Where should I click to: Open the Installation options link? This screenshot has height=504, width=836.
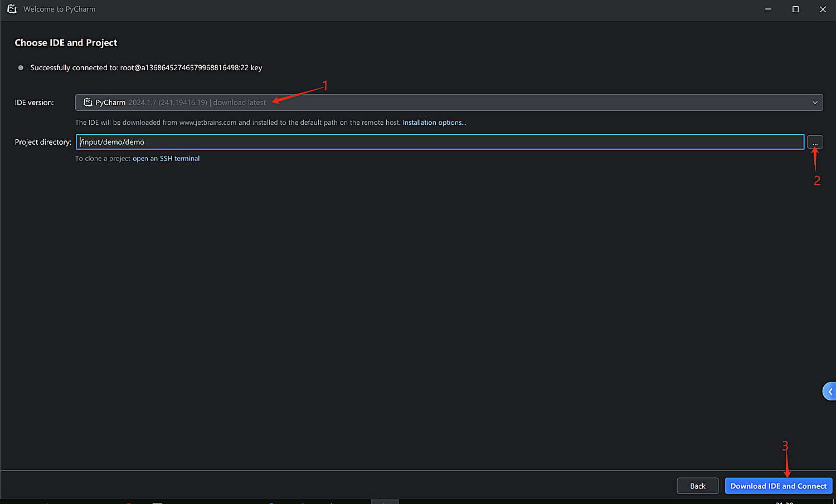pos(434,123)
